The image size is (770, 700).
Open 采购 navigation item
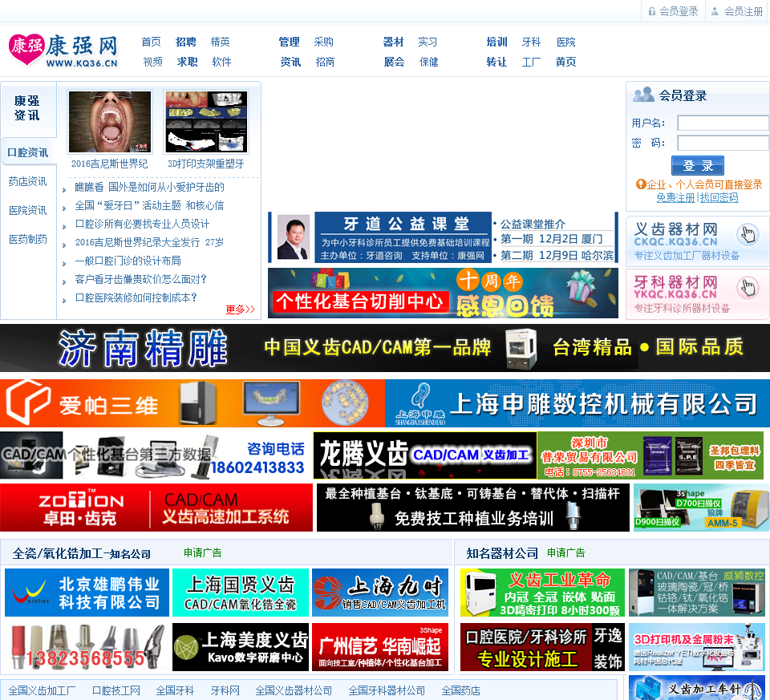(x=323, y=42)
